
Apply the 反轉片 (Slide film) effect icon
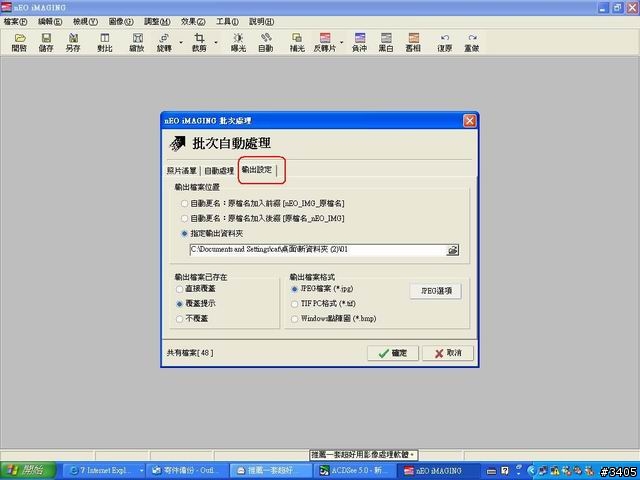325,42
